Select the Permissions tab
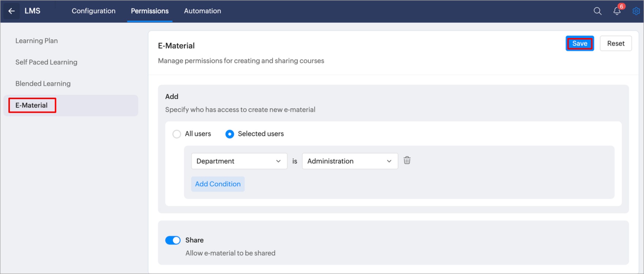This screenshot has width=644, height=274. point(150,11)
